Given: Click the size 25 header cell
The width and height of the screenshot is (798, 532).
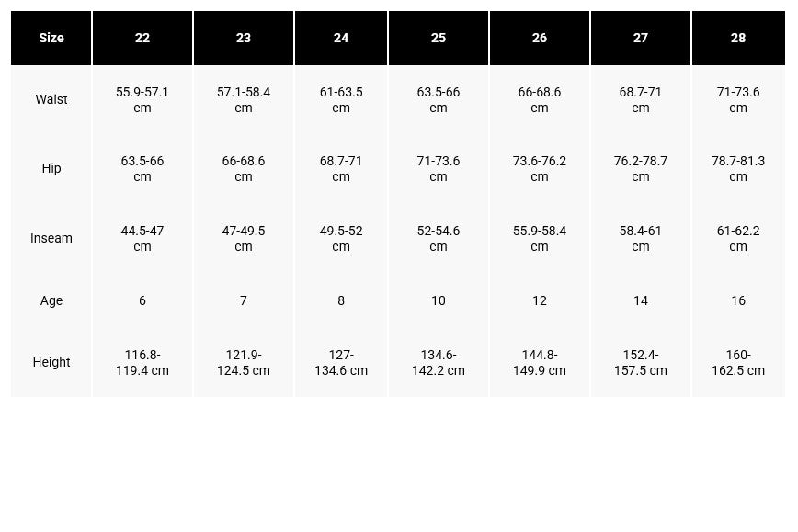Looking at the screenshot, I should (x=439, y=38).
